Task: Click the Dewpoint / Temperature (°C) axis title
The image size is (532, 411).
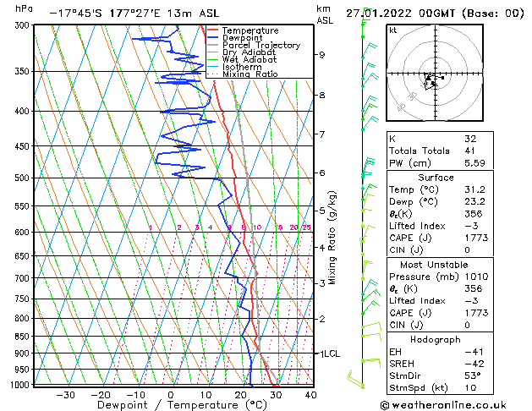Action: (182, 405)
